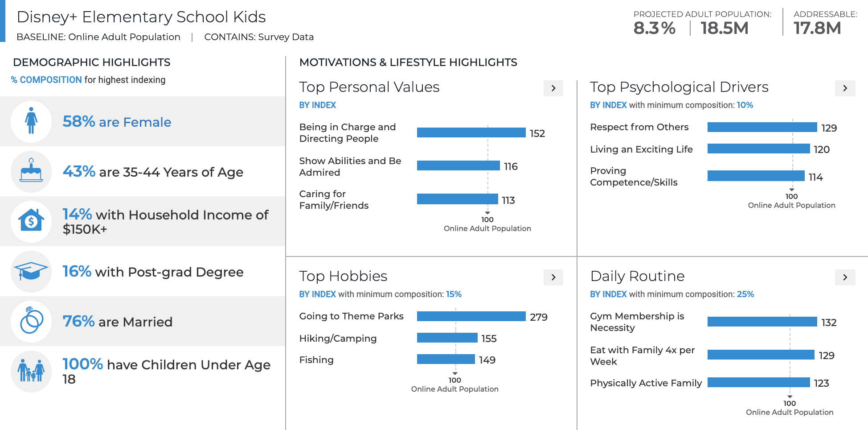Click the wedding rings married icon
The width and height of the screenshot is (868, 430).
[x=31, y=321]
